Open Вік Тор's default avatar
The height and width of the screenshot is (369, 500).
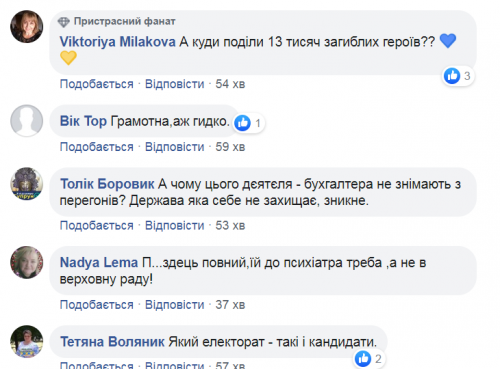click(x=27, y=121)
